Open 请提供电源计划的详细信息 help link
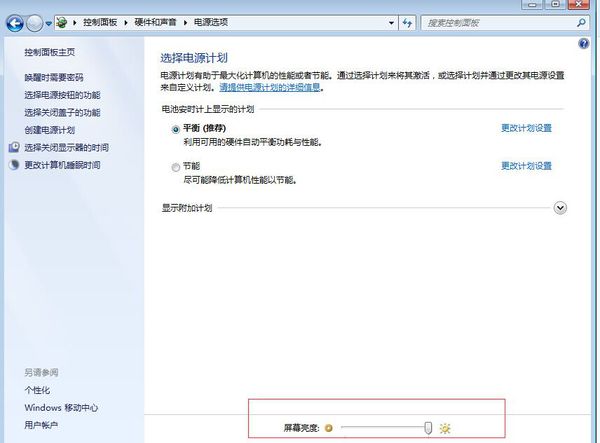Viewport: 600px width, 443px height. tap(270, 87)
